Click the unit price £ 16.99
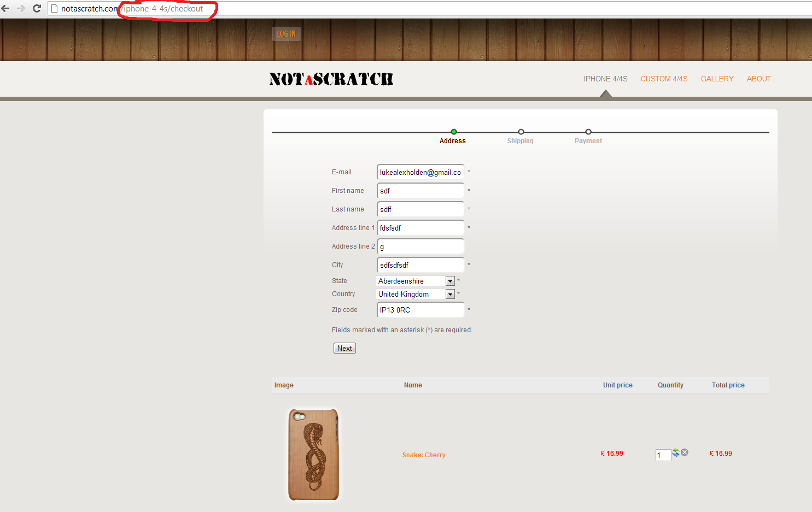Viewport: 812px width, 512px height. (x=612, y=454)
